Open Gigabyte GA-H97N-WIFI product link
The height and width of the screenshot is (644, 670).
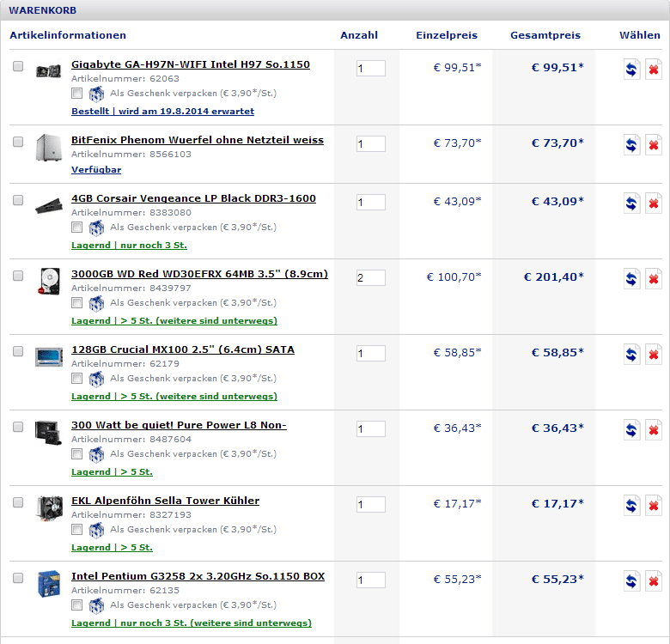191,65
